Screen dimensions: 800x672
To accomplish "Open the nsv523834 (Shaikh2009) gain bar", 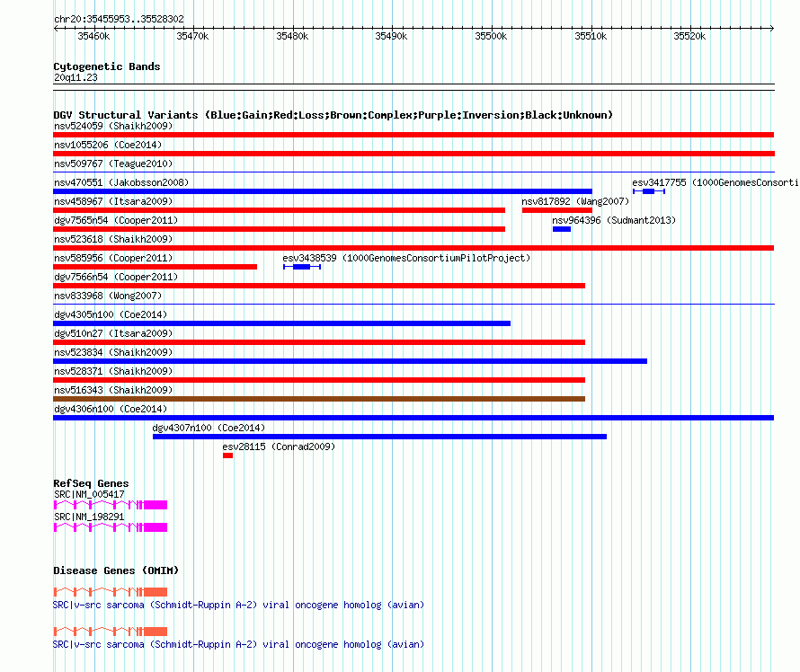I will tap(350, 361).
